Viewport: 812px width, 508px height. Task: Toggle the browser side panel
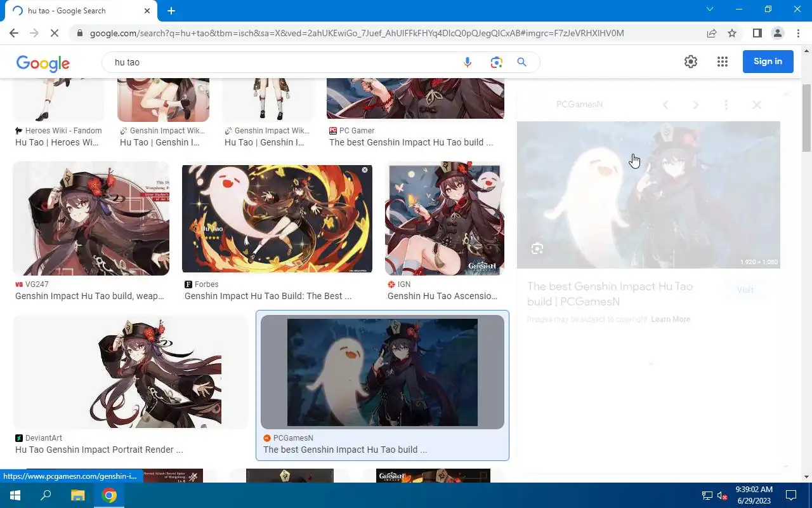tap(757, 33)
